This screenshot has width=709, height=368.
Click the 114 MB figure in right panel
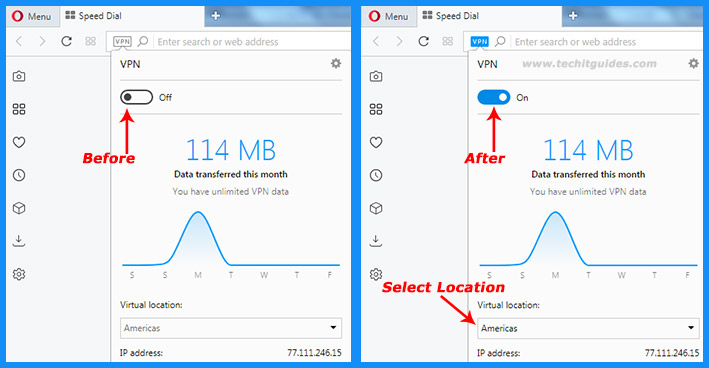588,150
